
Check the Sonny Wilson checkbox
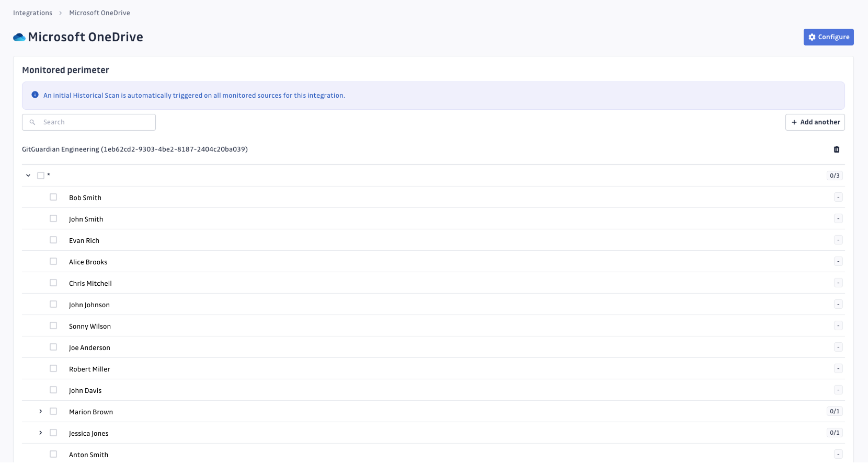tap(53, 326)
